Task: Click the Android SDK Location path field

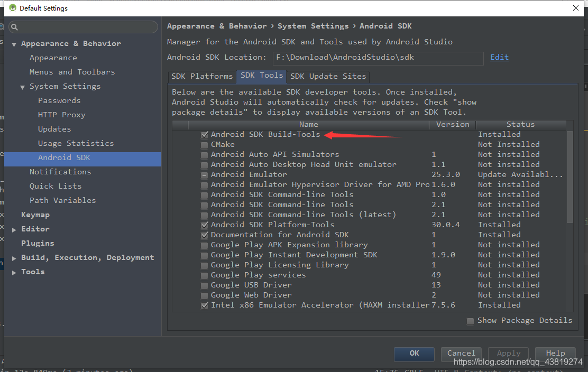Action: click(378, 58)
